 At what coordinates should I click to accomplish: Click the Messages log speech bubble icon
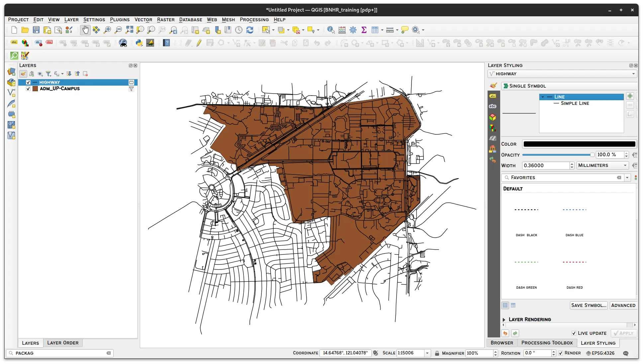626,353
